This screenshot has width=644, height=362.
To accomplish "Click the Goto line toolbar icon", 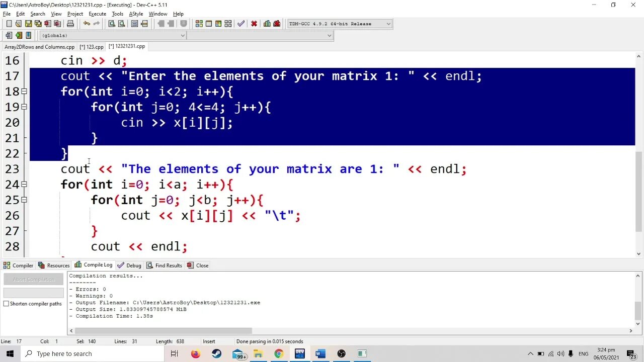I will pos(144,24).
